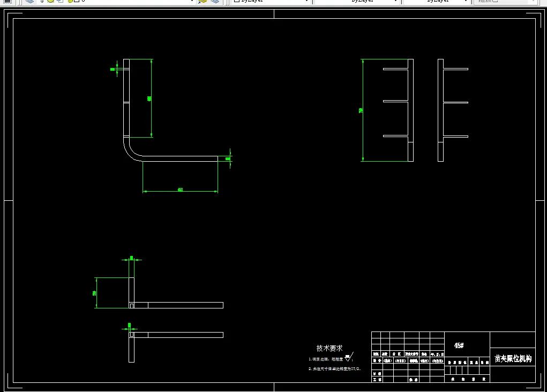Open the middle ByLayer linetype dropdown
The image size is (547, 392).
pyautogui.click(x=357, y=2)
